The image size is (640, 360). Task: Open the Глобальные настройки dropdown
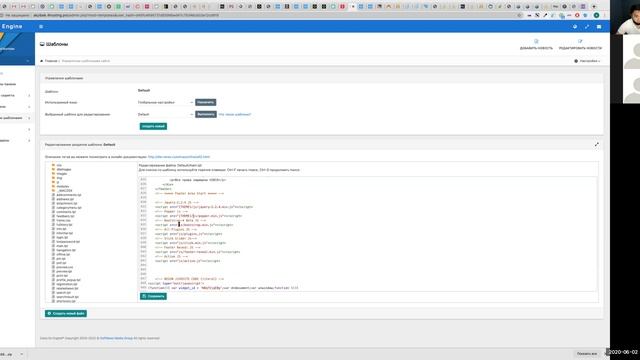click(165, 102)
